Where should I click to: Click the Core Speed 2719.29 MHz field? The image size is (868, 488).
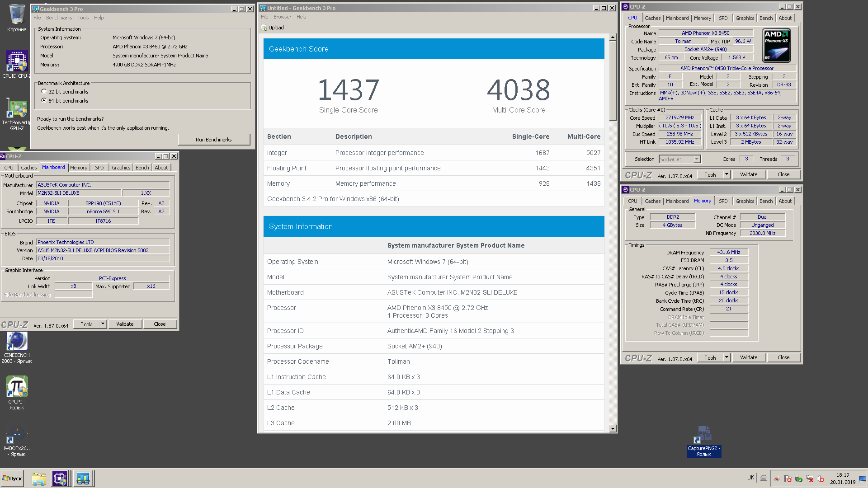[679, 117]
